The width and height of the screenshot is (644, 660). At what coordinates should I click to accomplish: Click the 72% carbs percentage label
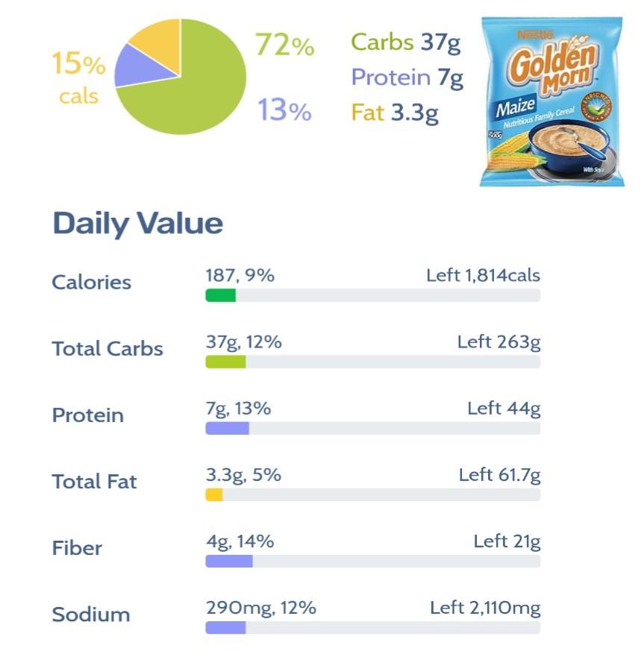284,45
